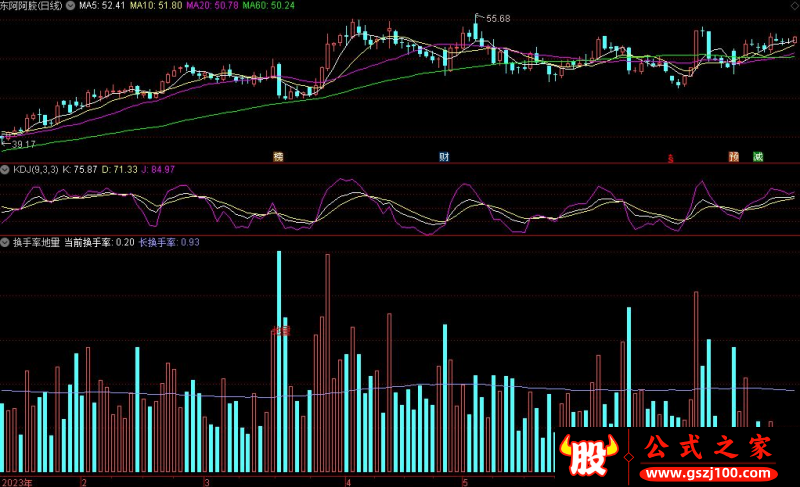
Task: Click the red S marker icon
Action: click(670, 159)
